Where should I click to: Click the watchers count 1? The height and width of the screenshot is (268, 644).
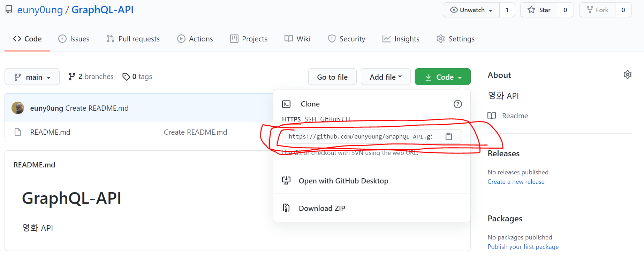click(x=507, y=10)
